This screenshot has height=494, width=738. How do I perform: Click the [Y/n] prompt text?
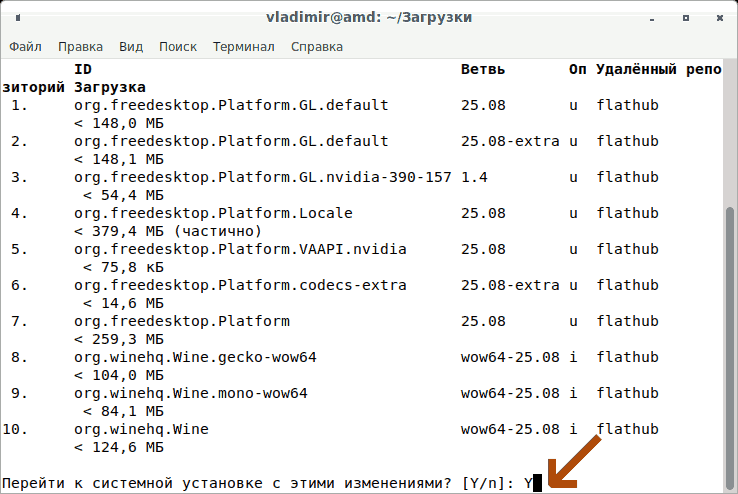pos(488,484)
